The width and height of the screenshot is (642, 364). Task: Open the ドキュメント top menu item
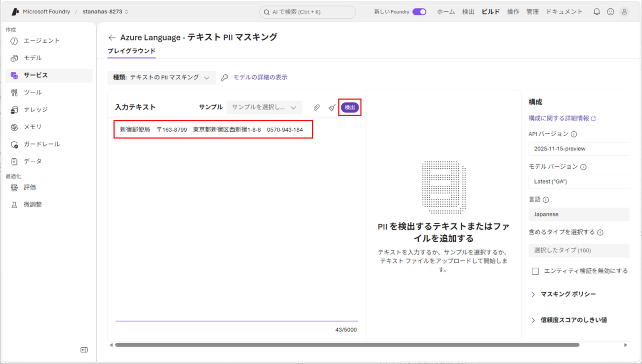pyautogui.click(x=564, y=12)
